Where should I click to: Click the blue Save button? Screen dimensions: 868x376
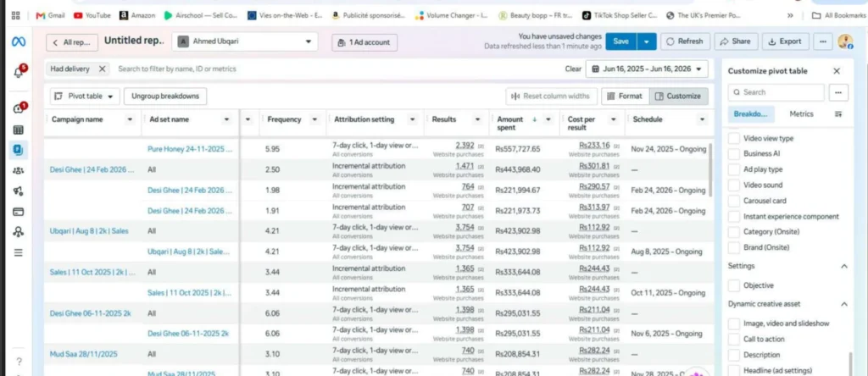coord(621,41)
